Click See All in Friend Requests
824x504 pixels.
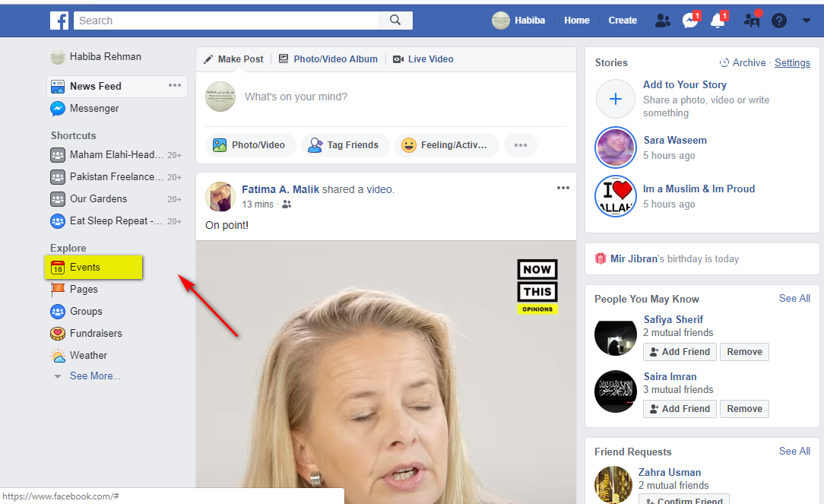click(x=794, y=451)
